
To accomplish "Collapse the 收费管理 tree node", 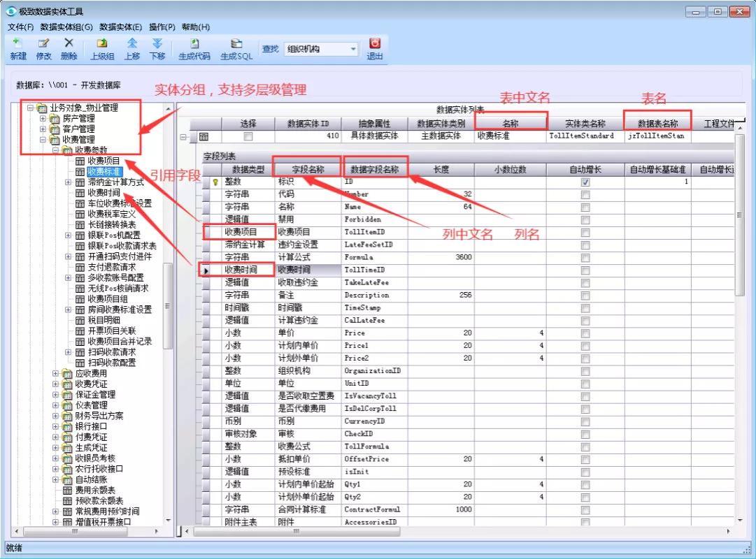I will pyautogui.click(x=43, y=140).
